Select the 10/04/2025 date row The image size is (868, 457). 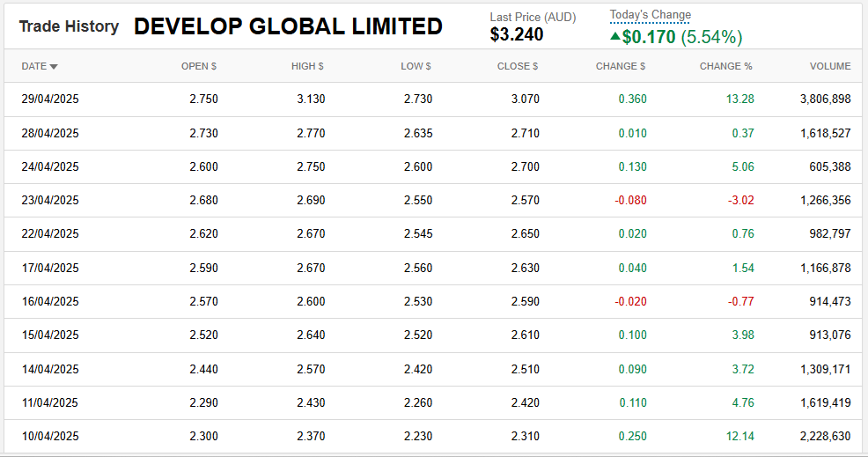coord(50,436)
